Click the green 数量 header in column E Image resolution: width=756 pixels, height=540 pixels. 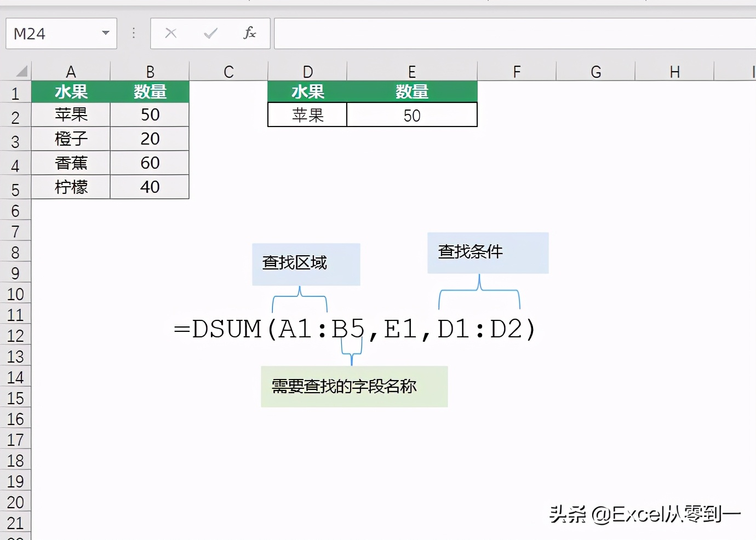pos(411,91)
